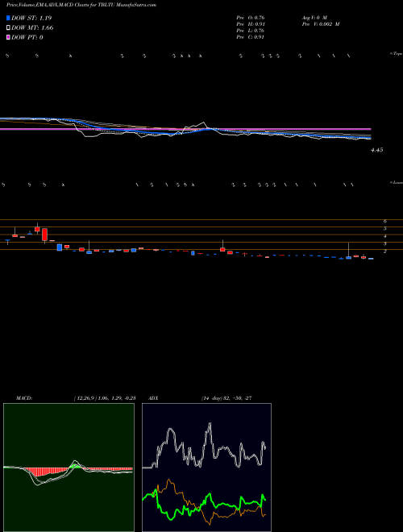Screen dimensions: 403x532
Task: Select the 'DOW ST: 1.19' legend label
Action: (x=31, y=18)
